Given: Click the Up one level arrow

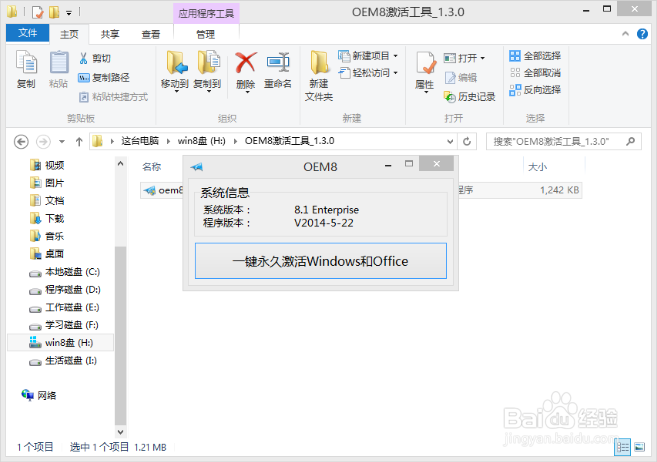Looking at the screenshot, I should click(x=79, y=142).
